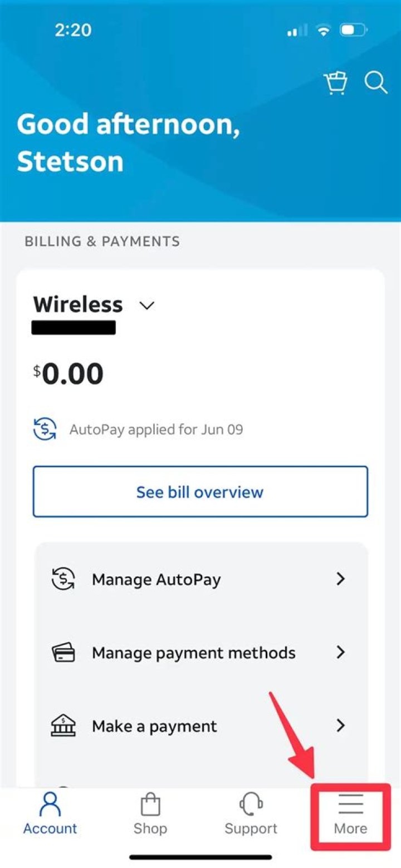Open Manage AutoPay chevron arrow

pyautogui.click(x=341, y=579)
